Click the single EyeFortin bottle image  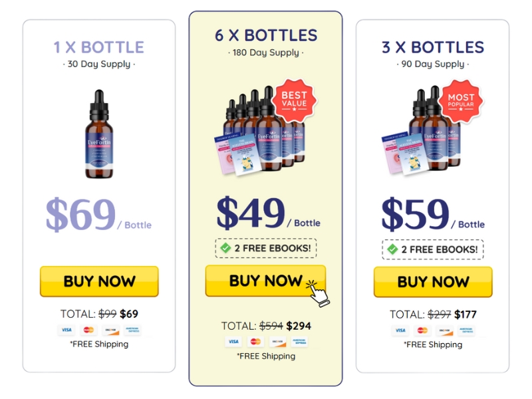pyautogui.click(x=99, y=134)
